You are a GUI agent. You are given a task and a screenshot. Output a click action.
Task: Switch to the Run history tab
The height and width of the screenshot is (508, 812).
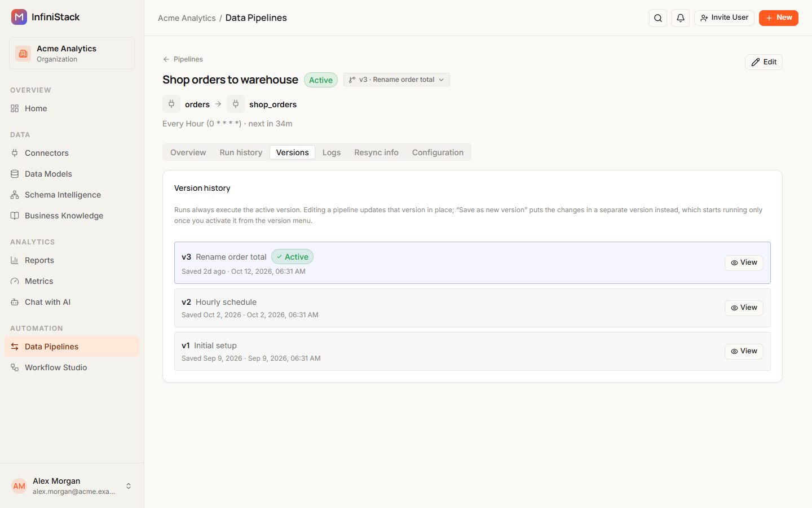[241, 152]
